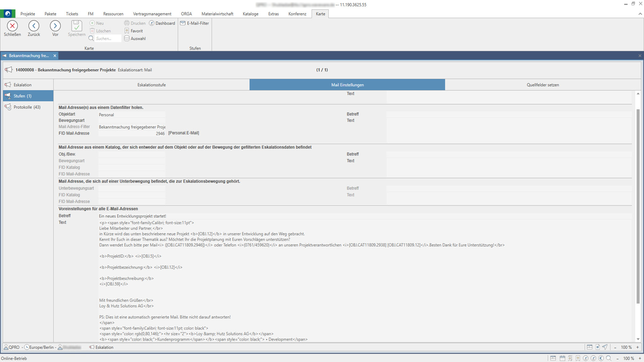Increase zoom with the panel plus button
644x362 pixels.
pyautogui.click(x=638, y=347)
